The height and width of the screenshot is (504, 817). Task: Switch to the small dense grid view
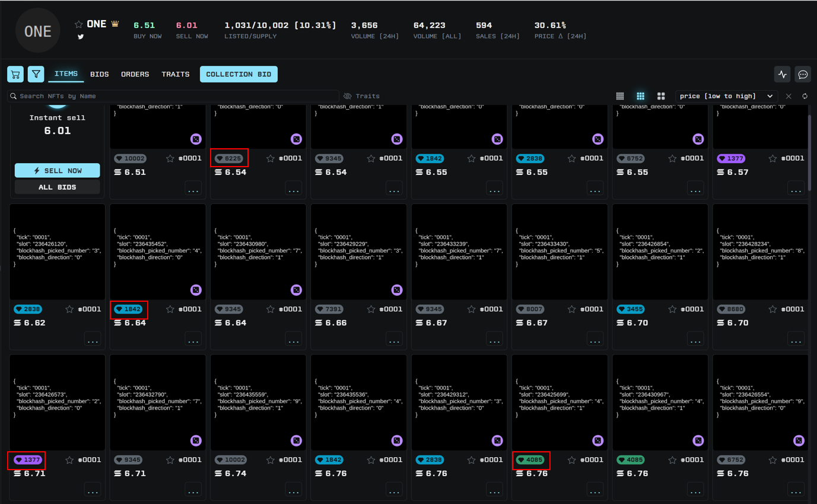point(620,96)
